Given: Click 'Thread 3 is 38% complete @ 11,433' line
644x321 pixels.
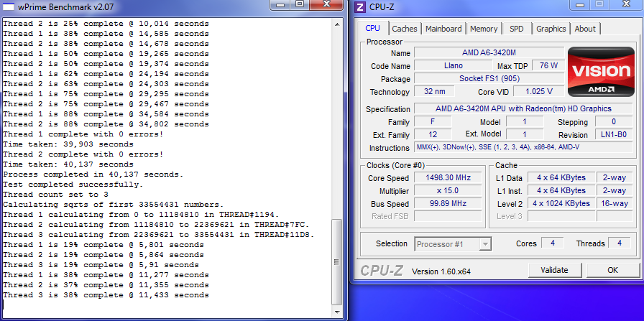Looking at the screenshot, I should coord(106,295).
